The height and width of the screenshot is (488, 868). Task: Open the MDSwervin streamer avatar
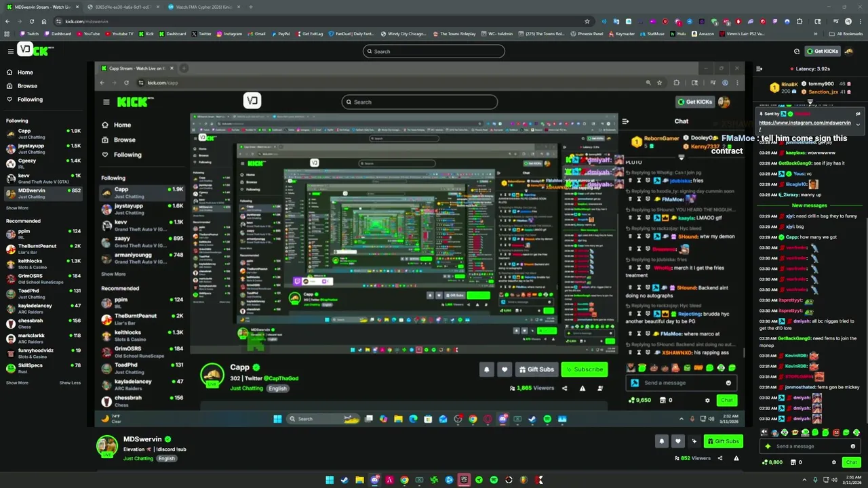coord(106,446)
